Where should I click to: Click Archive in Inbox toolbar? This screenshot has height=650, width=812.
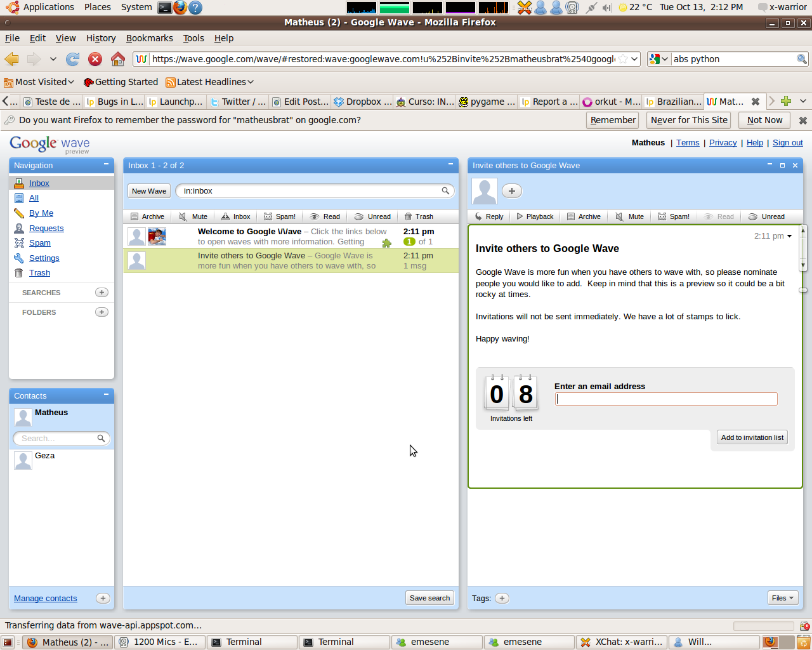[x=147, y=216]
